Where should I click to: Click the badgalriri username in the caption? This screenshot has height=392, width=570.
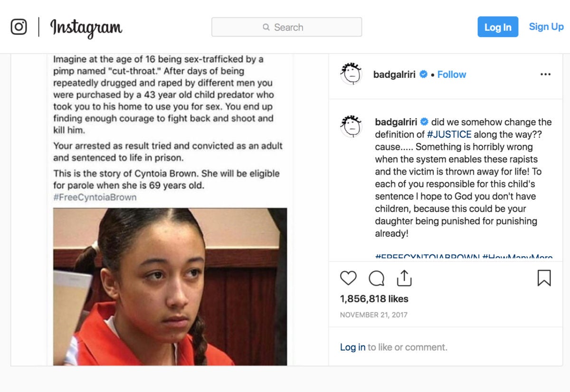tap(396, 122)
